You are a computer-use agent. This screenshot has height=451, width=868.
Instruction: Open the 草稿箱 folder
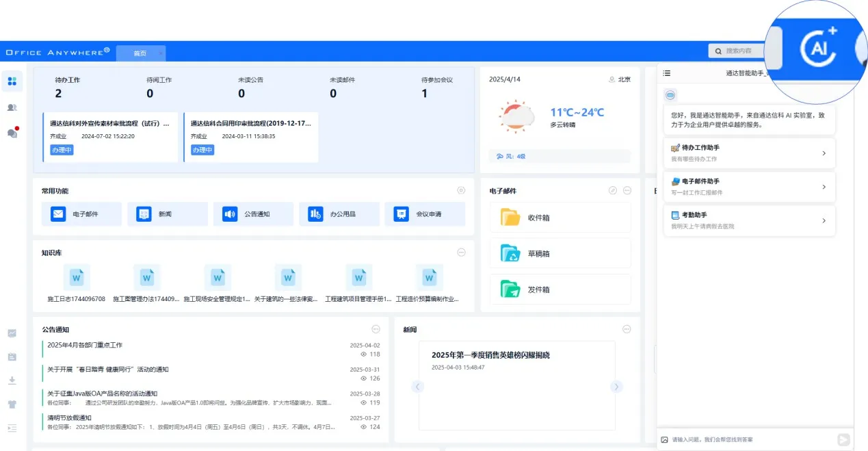pos(510,254)
